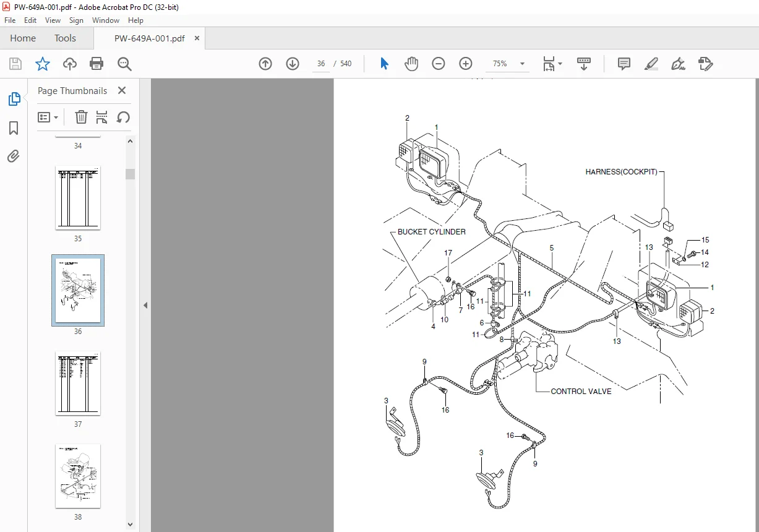Viewport: 759px width, 532px height.
Task: Click part number 15 in the diagram
Action: pyautogui.click(x=705, y=240)
